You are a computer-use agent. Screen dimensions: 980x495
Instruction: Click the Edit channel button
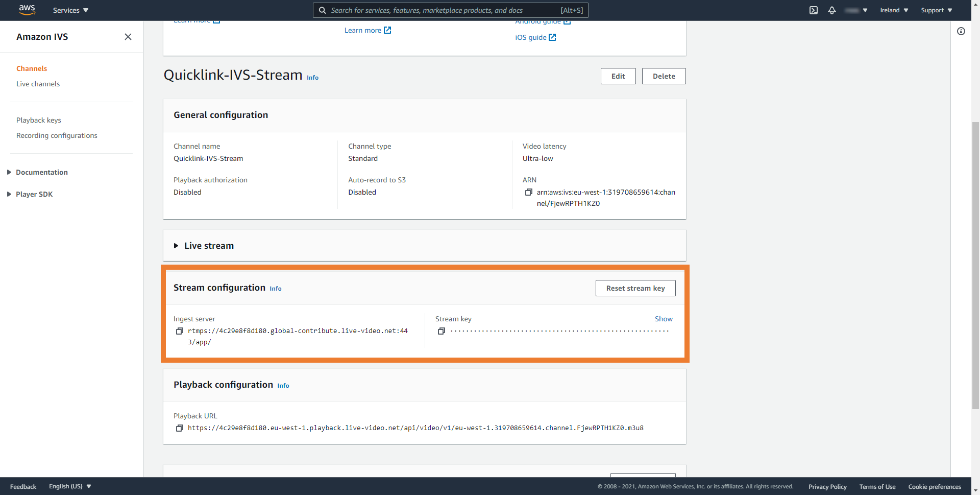(x=618, y=76)
